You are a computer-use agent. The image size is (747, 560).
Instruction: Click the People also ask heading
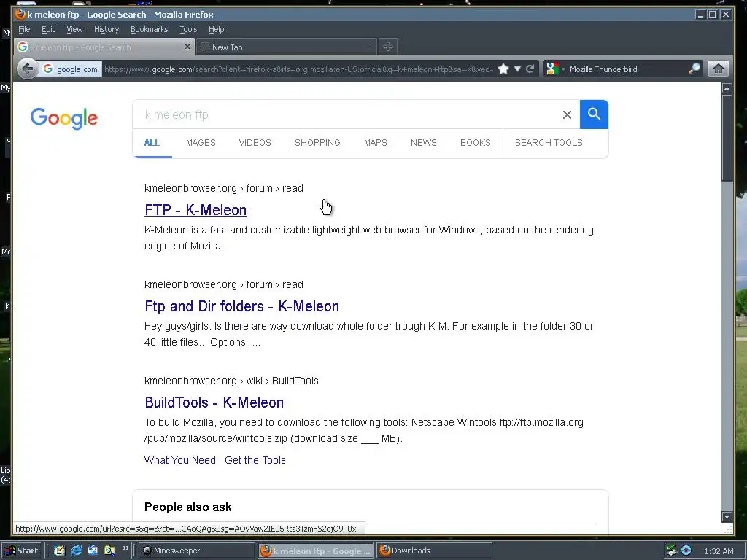[x=187, y=507]
